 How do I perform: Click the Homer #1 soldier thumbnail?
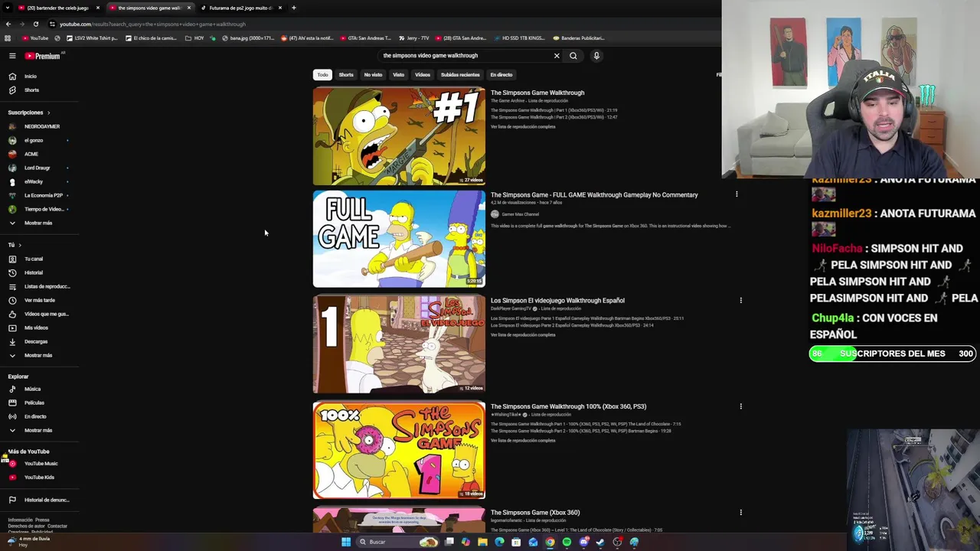(399, 136)
